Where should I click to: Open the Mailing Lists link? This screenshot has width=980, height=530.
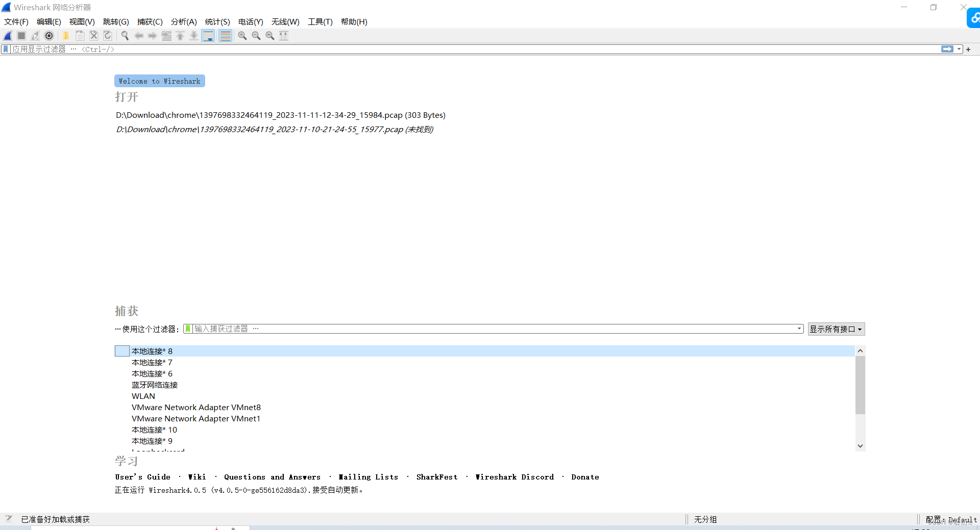[368, 477]
